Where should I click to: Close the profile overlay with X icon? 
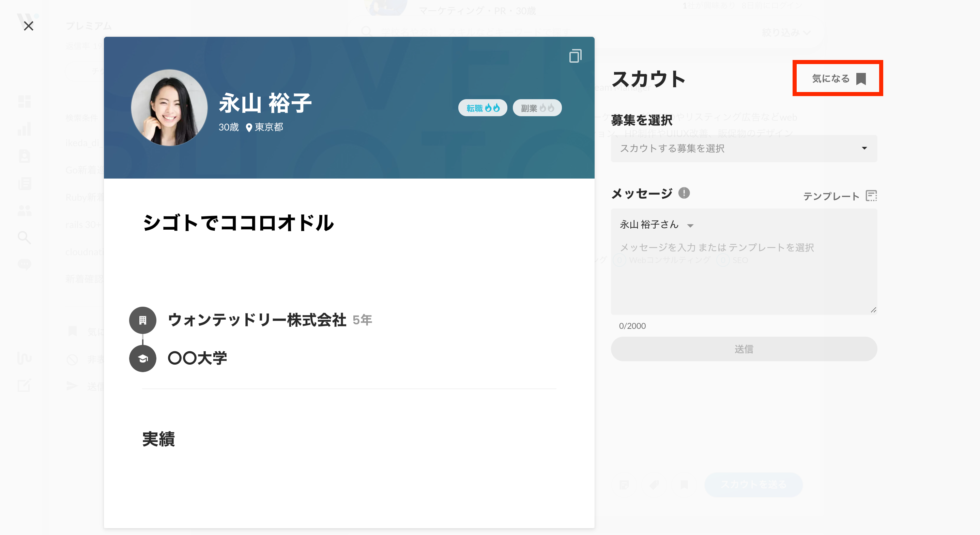29,26
